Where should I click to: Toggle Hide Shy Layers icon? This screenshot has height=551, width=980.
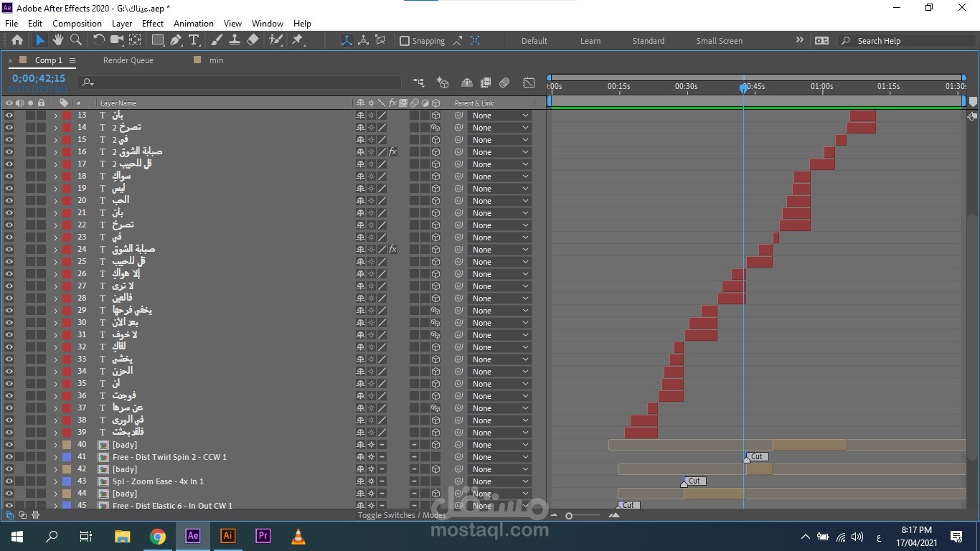point(467,83)
